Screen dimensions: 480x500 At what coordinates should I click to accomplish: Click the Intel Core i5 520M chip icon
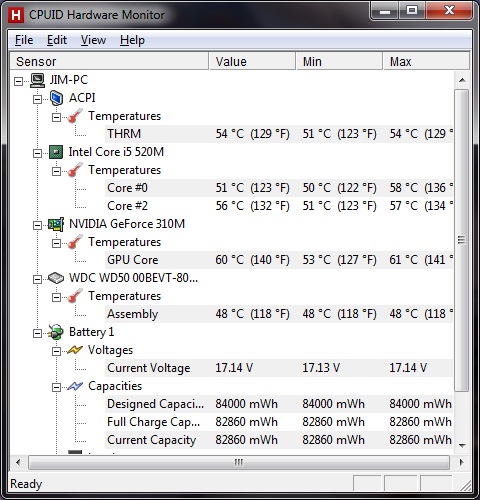tap(56, 152)
